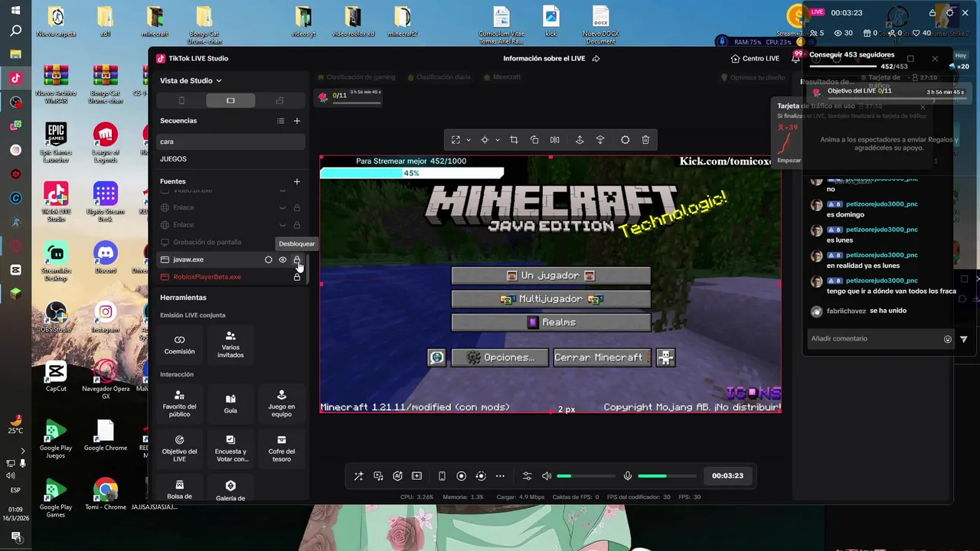
Task: Select the cara scene
Action: [230, 142]
